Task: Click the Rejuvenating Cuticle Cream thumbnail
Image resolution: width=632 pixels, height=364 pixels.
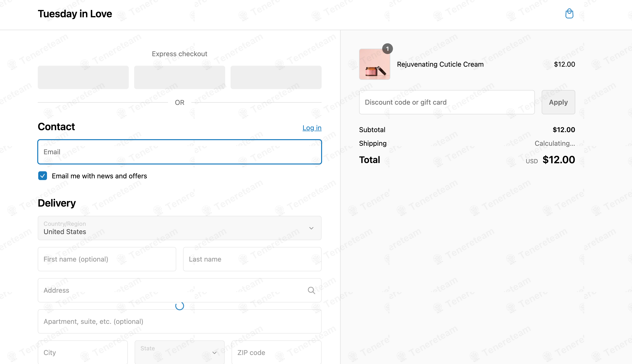Action: (374, 64)
